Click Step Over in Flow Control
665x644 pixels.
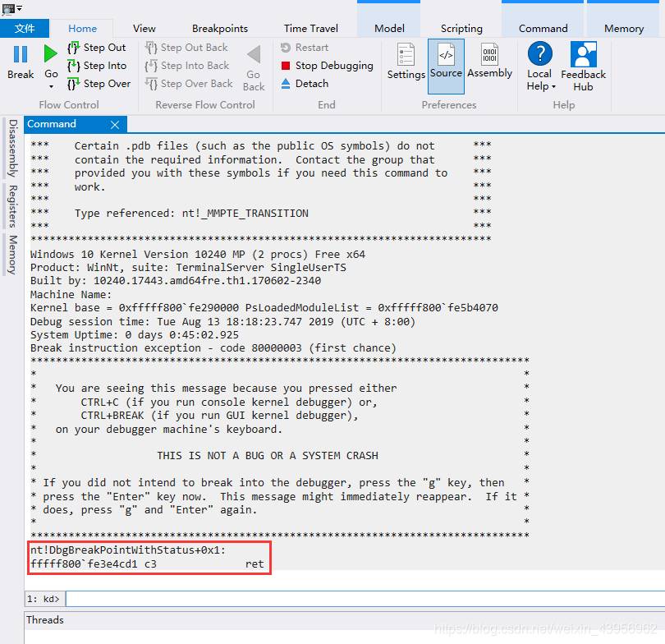[99, 84]
